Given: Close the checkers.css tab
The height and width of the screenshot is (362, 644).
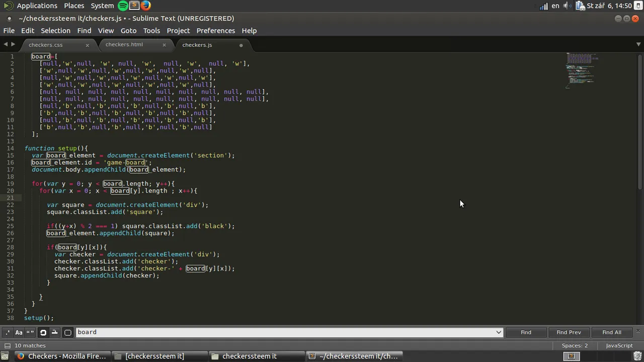Looking at the screenshot, I should [87, 45].
